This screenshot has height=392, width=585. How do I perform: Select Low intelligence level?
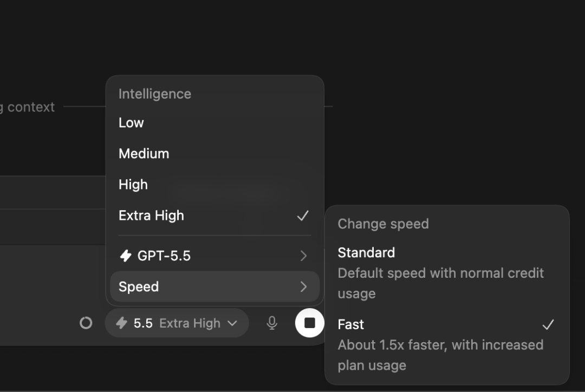point(214,123)
